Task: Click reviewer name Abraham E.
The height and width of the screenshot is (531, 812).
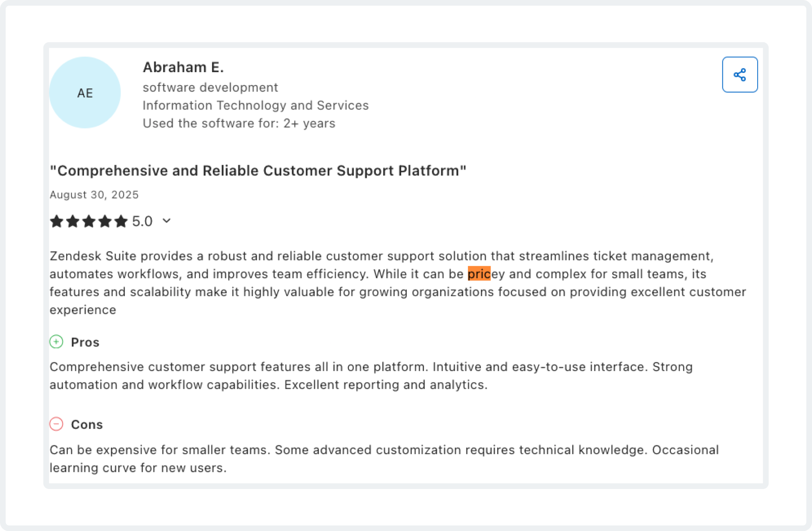Action: point(183,67)
